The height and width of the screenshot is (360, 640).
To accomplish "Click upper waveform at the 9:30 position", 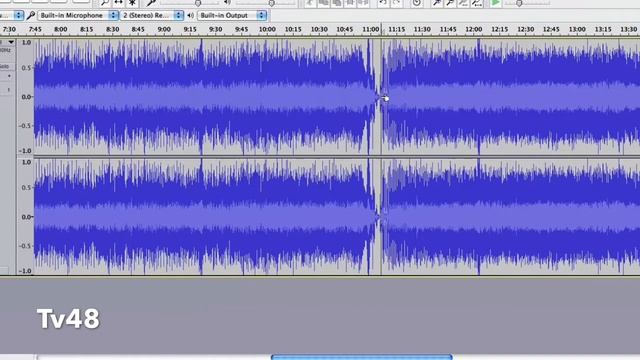I will (x=216, y=97).
